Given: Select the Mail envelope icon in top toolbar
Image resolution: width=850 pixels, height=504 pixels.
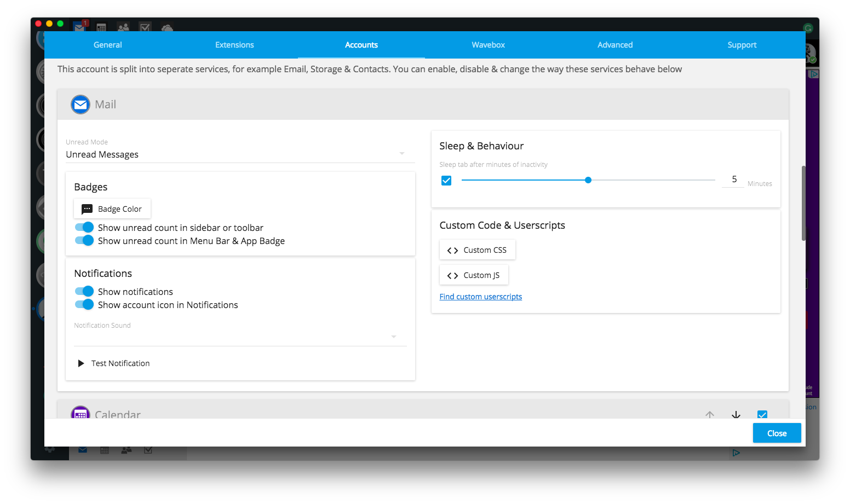Looking at the screenshot, I should 79,26.
